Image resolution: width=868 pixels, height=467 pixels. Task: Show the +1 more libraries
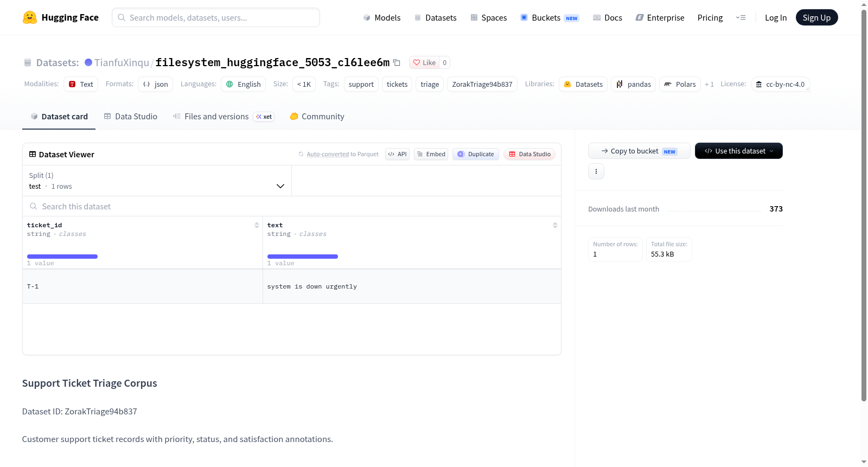709,84
